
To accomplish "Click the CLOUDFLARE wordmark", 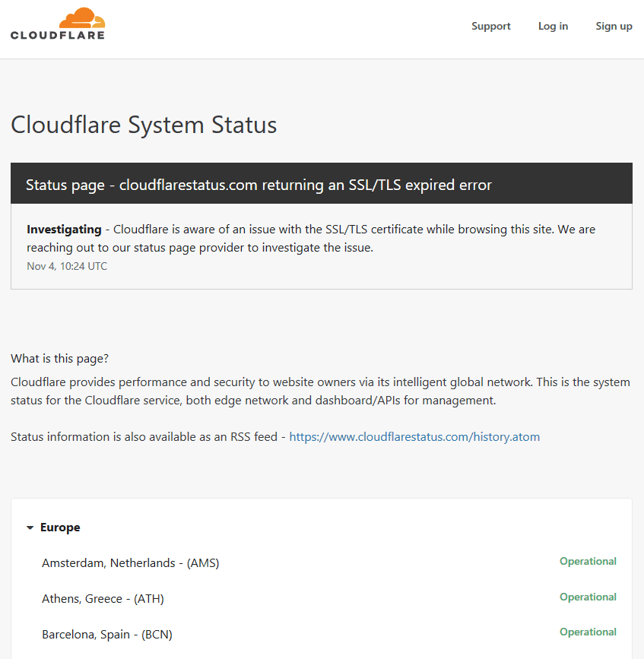I will [59, 35].
